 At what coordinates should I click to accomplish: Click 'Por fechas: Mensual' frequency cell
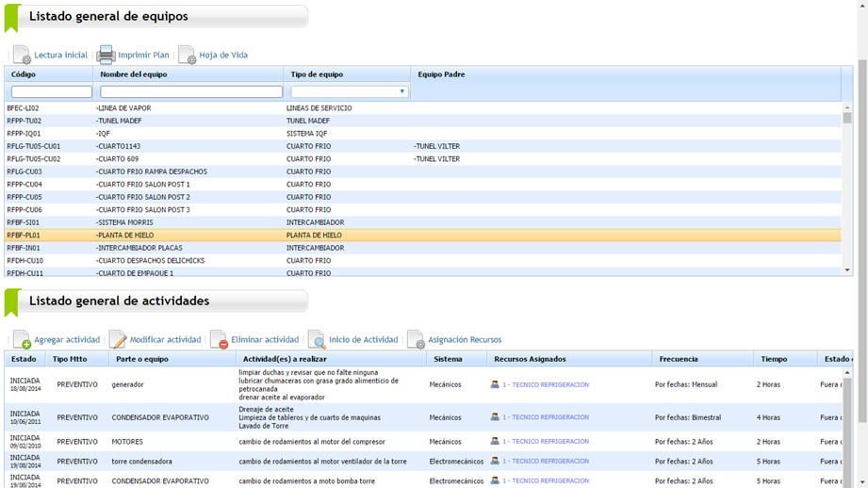pyautogui.click(x=686, y=384)
